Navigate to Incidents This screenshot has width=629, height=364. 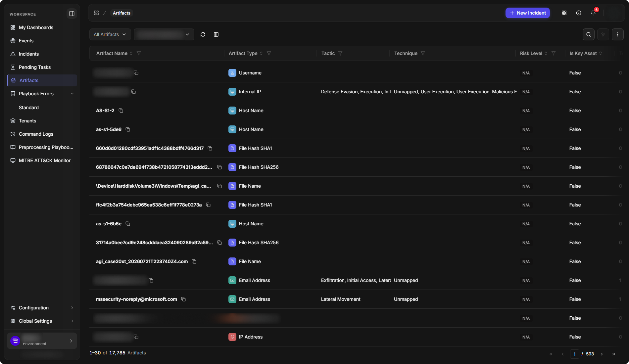(42, 54)
